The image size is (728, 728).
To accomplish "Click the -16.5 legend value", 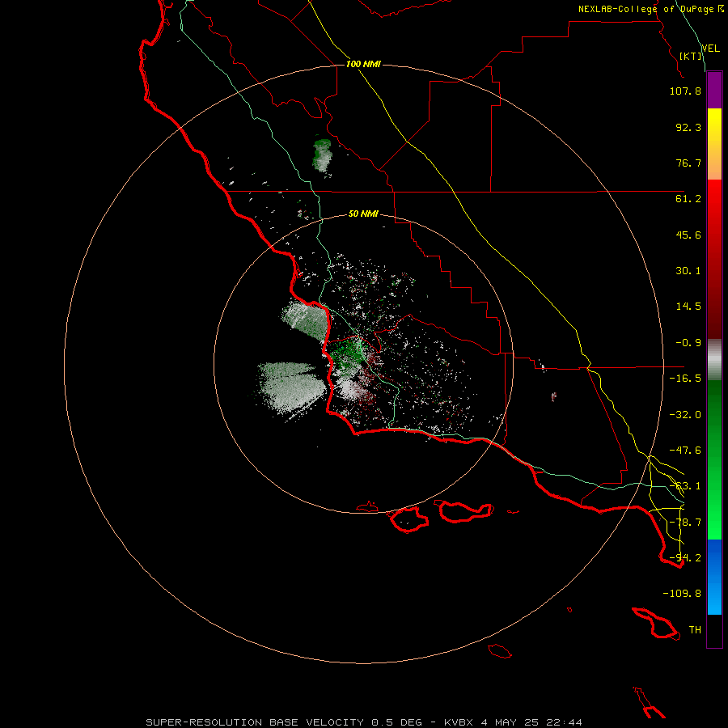I will [x=685, y=379].
